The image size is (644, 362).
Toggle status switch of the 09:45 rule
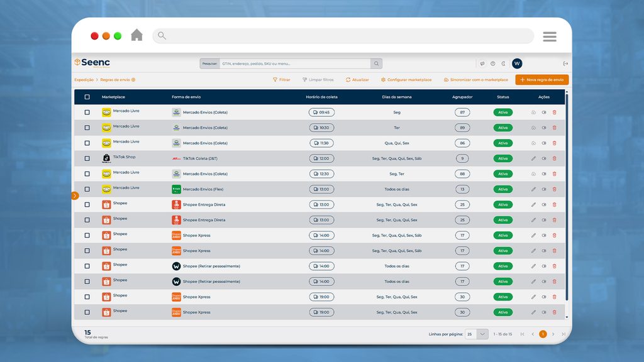coord(544,112)
